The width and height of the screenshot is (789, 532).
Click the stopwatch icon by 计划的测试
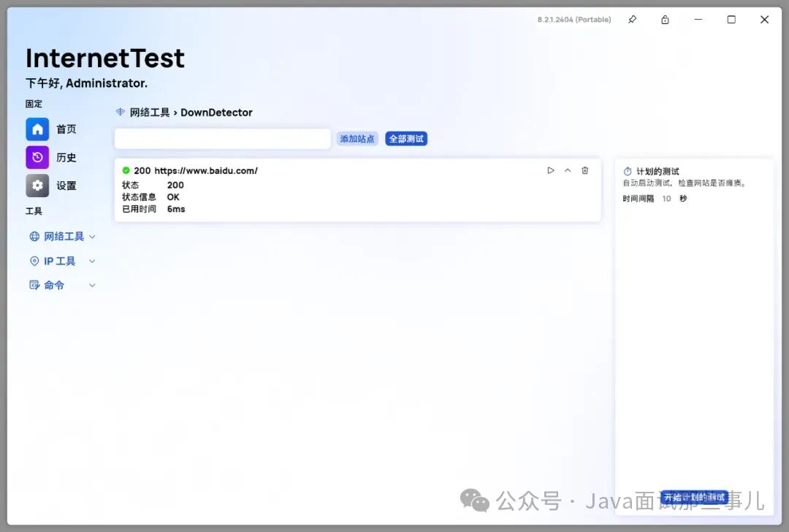pos(628,172)
